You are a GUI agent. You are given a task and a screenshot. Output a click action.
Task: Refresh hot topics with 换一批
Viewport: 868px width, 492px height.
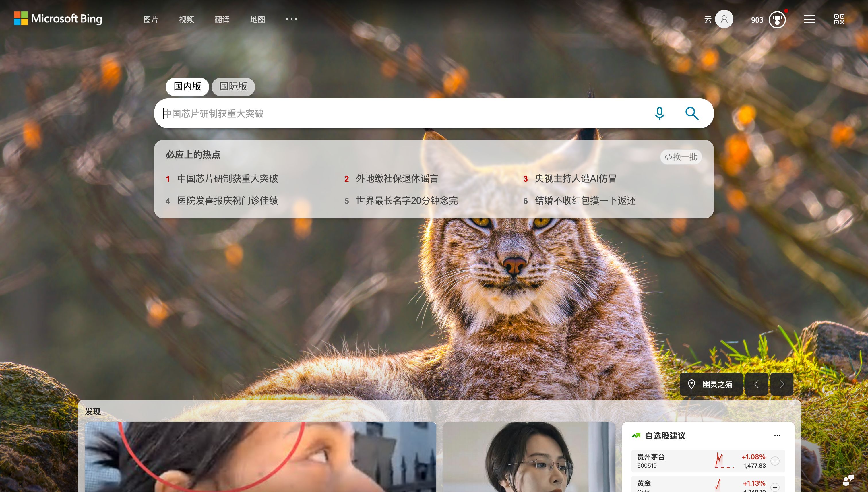click(x=681, y=157)
